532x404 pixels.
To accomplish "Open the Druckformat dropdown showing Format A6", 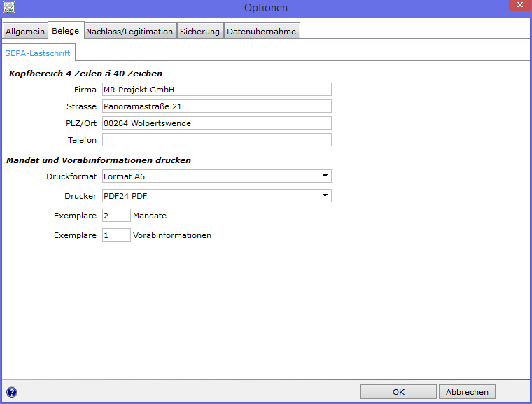I will tap(217, 176).
